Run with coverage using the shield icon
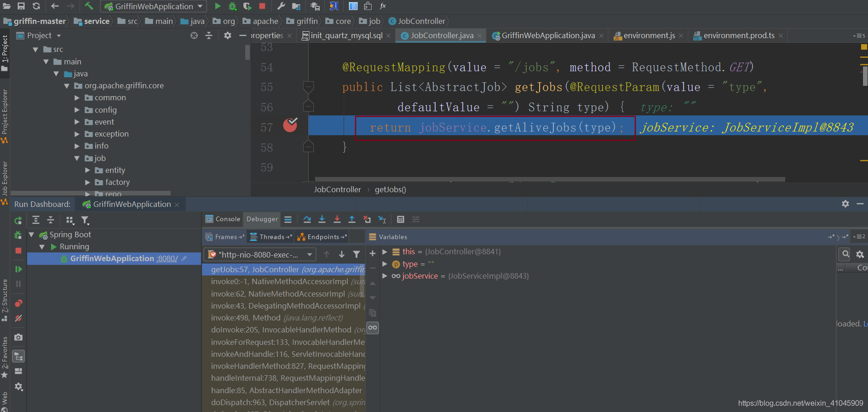Screen dimensions: 868x412 (x=247, y=6)
